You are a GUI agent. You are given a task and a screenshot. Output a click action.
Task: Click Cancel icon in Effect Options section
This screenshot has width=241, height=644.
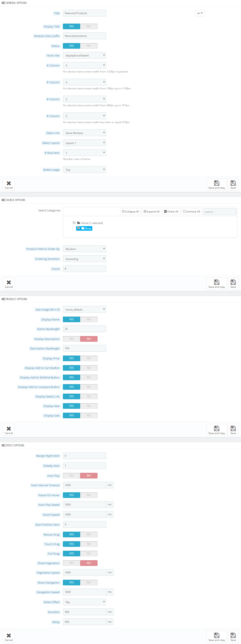pos(9,636)
